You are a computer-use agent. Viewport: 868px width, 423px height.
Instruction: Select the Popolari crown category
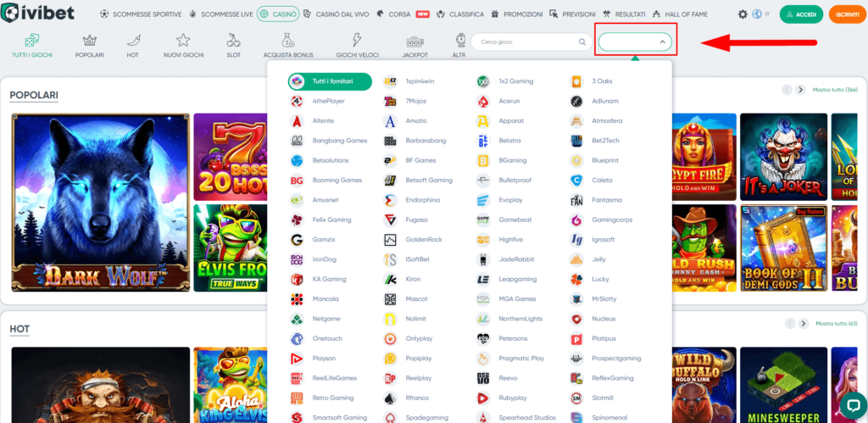coord(89,45)
